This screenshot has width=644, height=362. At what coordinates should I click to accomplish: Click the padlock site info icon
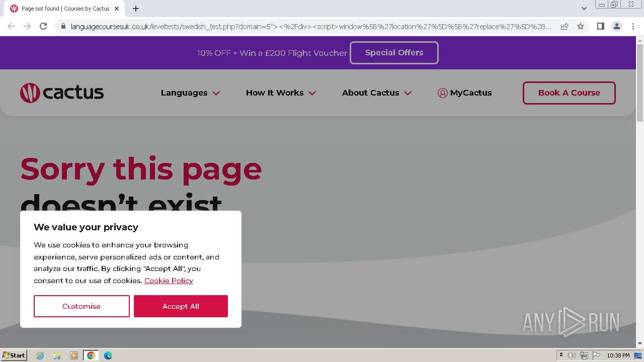click(63, 26)
